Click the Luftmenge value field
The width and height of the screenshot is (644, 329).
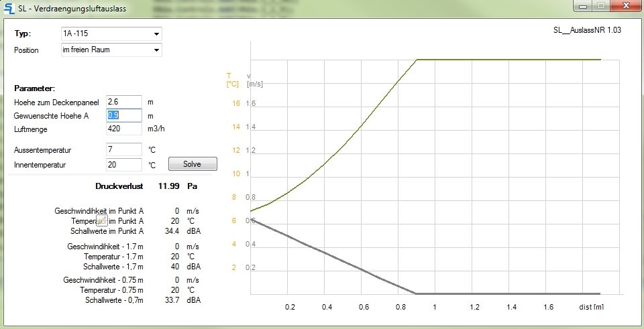123,129
